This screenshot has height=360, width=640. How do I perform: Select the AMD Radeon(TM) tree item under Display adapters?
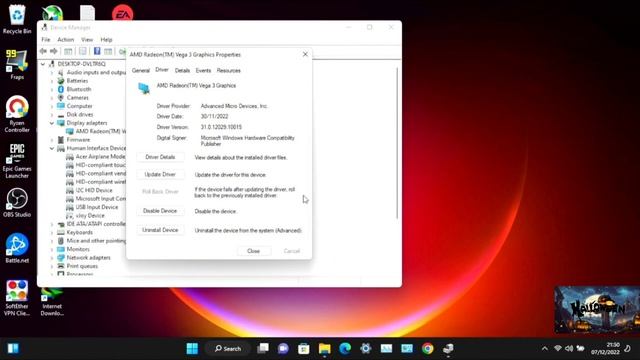click(x=96, y=131)
